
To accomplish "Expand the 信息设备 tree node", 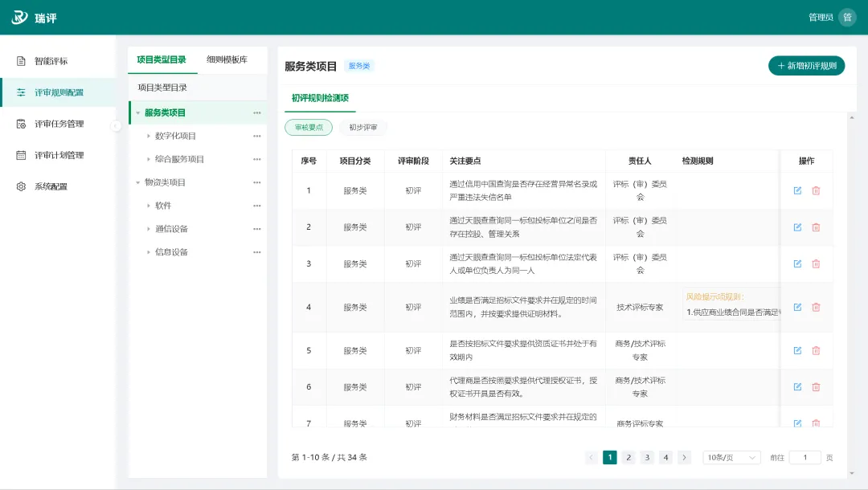I will (149, 252).
